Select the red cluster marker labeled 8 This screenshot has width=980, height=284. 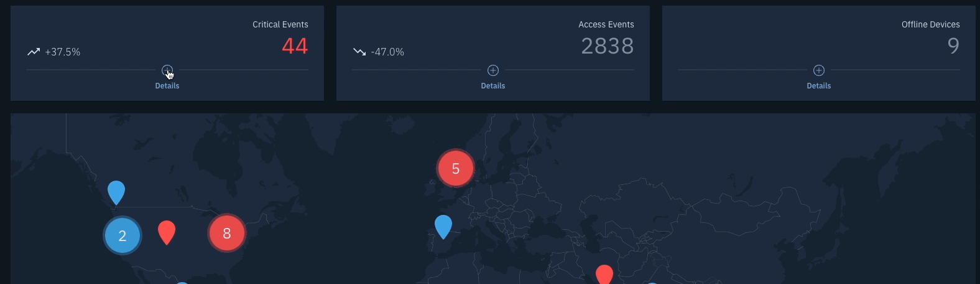227,234
